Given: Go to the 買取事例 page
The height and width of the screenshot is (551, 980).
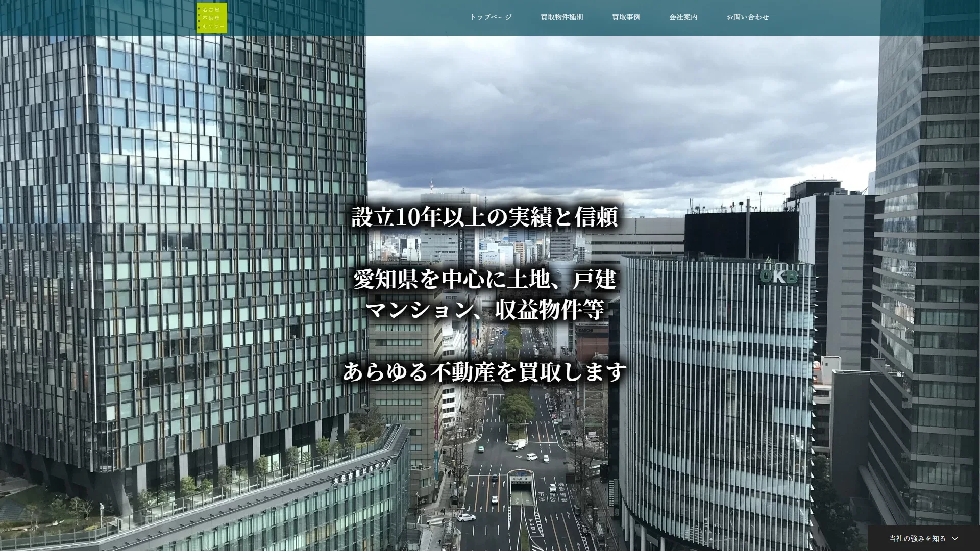Looking at the screenshot, I should [x=626, y=17].
